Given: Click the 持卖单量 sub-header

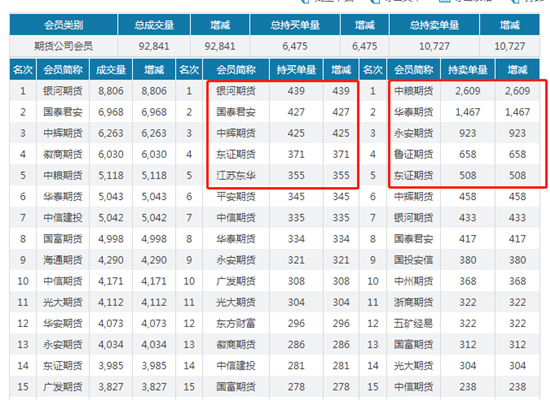Looking at the screenshot, I should pyautogui.click(x=468, y=70).
